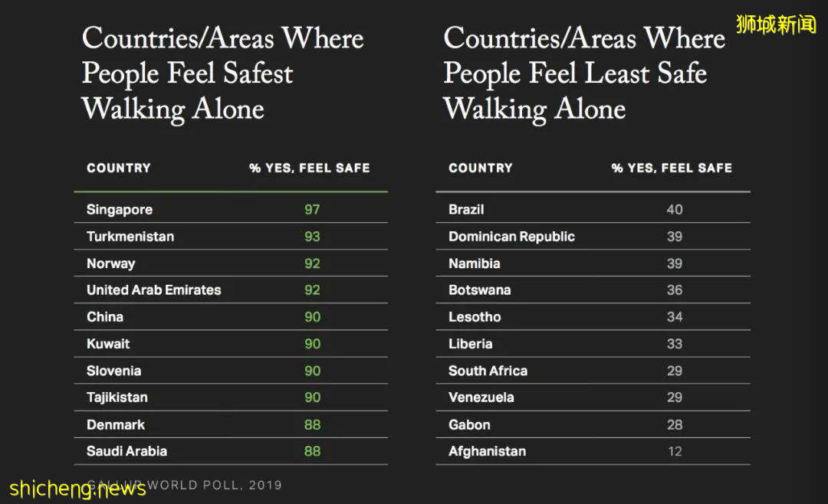
Task: Click the World Poll 2019 source caption
Action: 215,485
